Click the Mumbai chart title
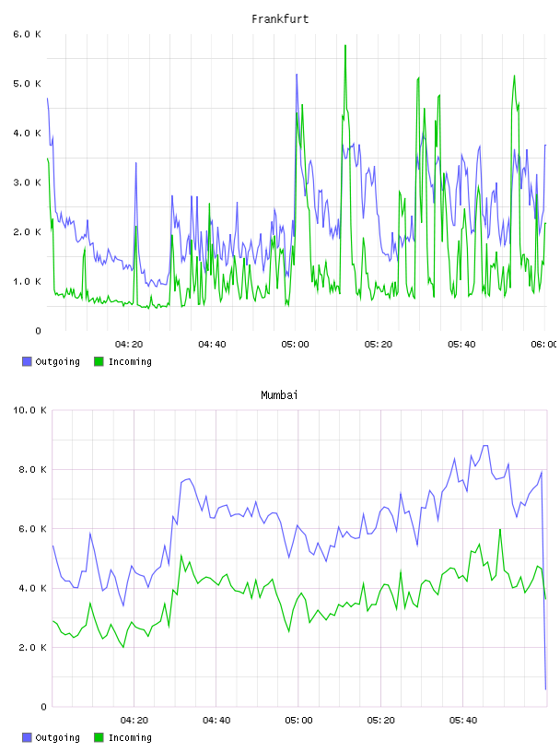Screen dimensions: 560x752 (x=279, y=395)
